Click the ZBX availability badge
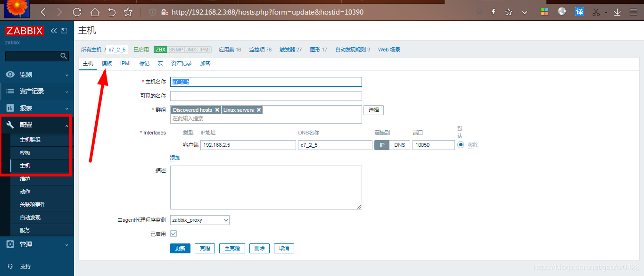The width and height of the screenshot is (644, 276). coord(160,50)
